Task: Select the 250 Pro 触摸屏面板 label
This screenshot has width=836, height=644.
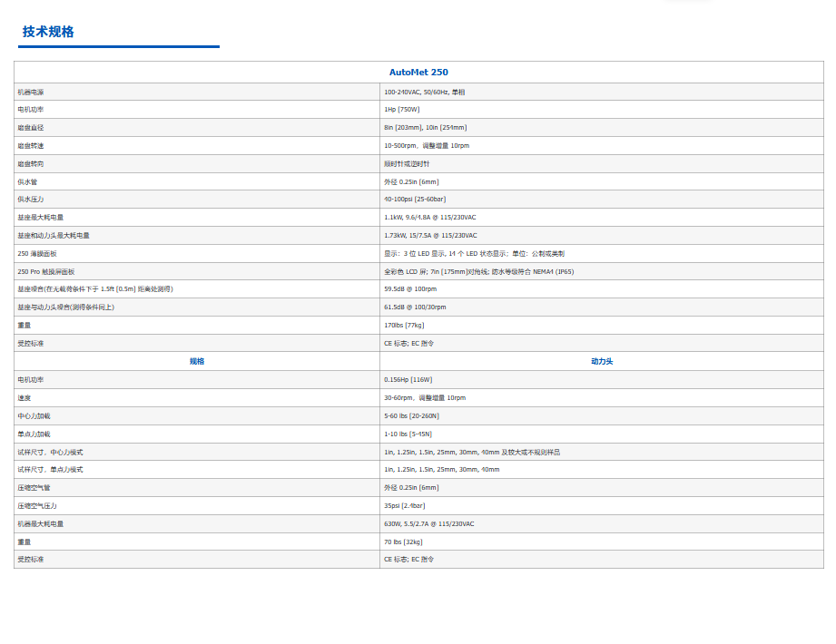Action: [x=46, y=272]
